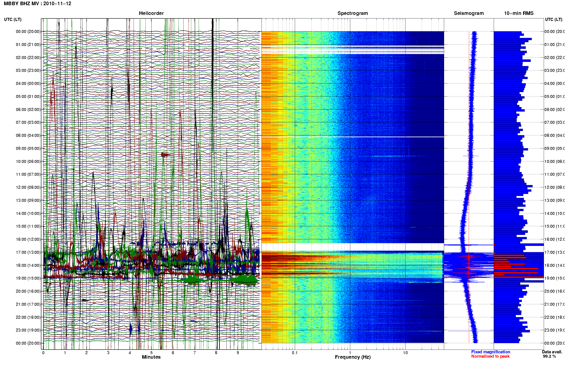This screenshot has width=588, height=368.
Task: Click the '19:00 (15:00)' left time label
Action: pos(28,278)
